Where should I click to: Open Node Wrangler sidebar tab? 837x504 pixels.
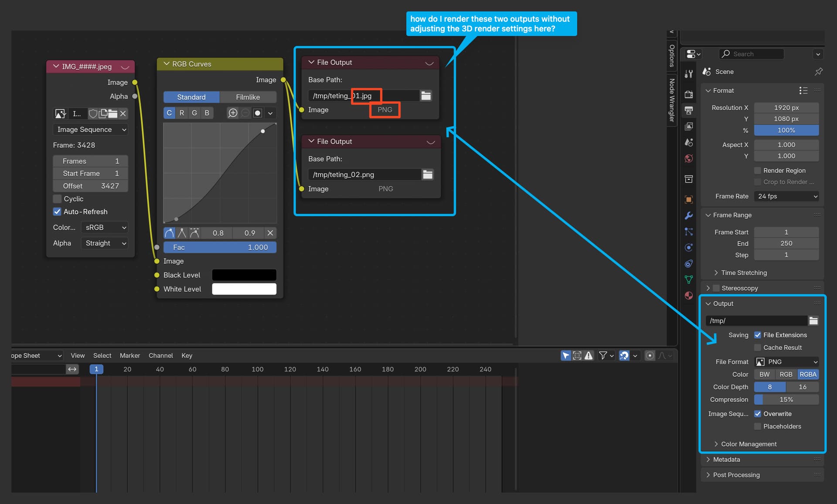tap(672, 100)
